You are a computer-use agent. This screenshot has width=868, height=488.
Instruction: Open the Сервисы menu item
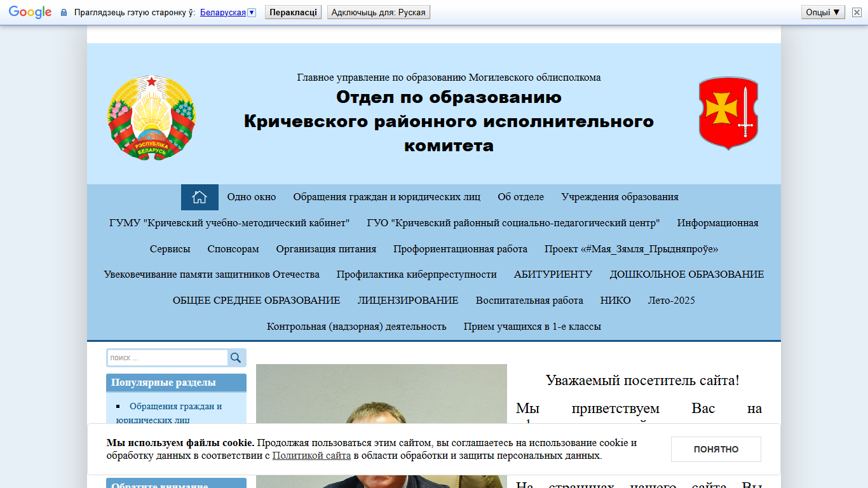(x=170, y=249)
